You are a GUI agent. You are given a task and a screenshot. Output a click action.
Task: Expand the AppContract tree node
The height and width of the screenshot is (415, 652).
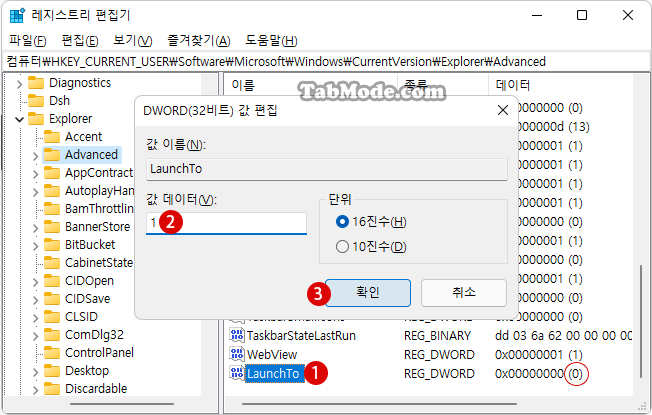tap(35, 174)
